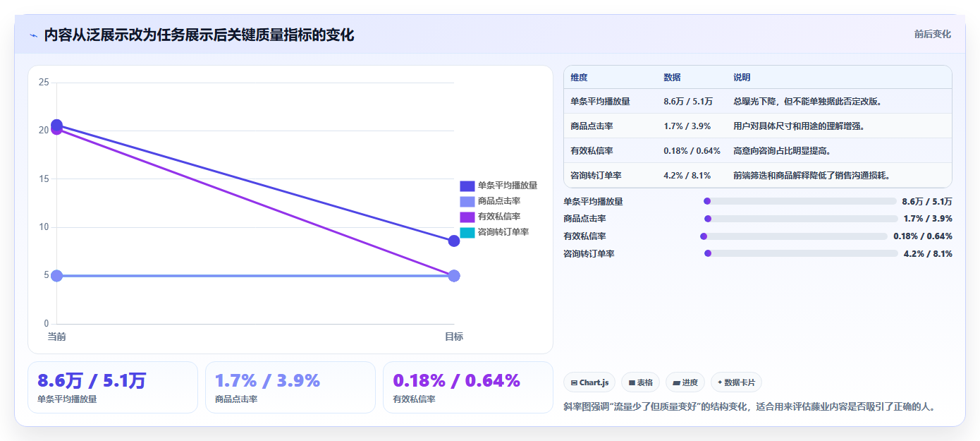Click 咨询转订单率 in the table
980x441 pixels.
point(596,175)
